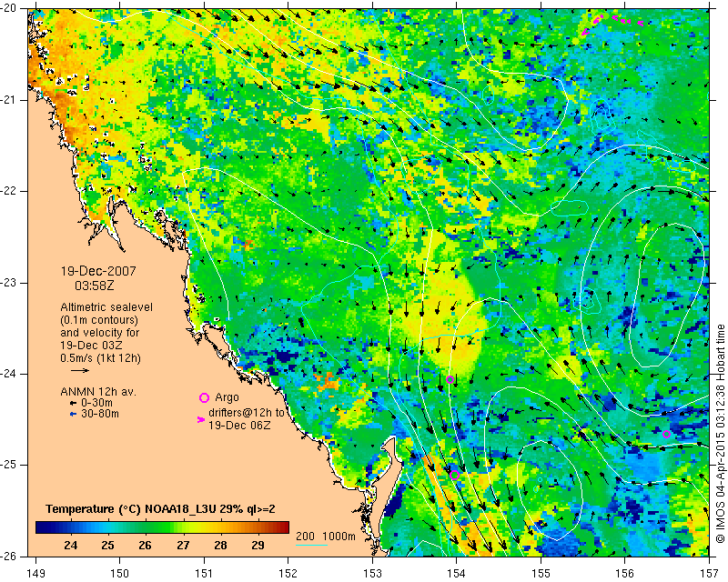
Task: Click the latitude axis label '-20'
Action: 9,8
